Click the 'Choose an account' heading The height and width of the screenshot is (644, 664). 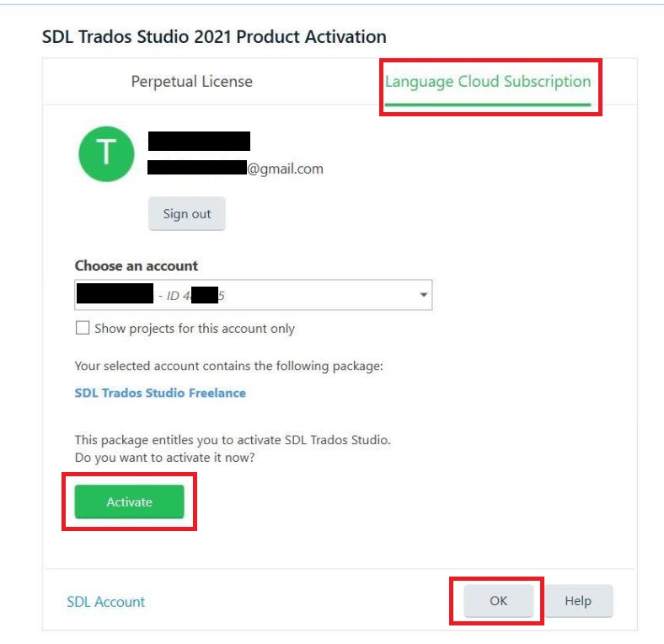[136, 266]
